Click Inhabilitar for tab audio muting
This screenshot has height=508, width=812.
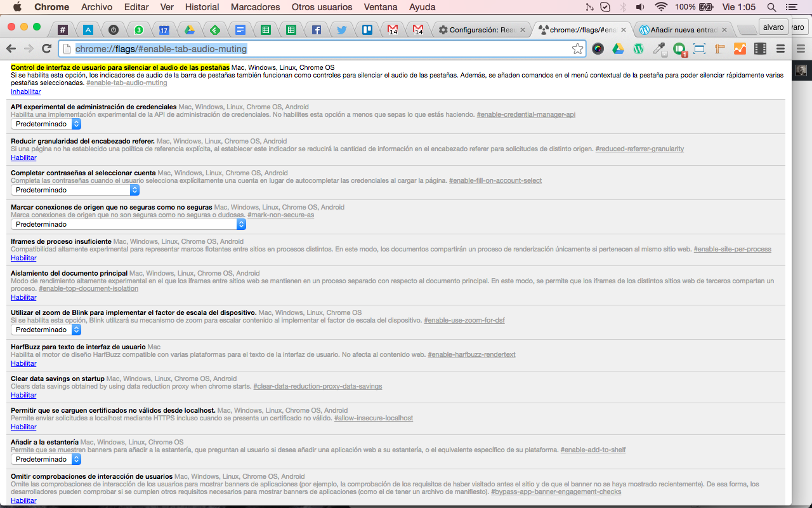point(25,91)
